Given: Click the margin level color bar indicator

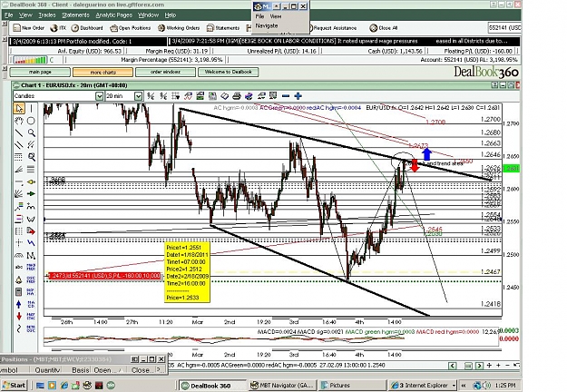Looking at the screenshot, I should 30,60.
